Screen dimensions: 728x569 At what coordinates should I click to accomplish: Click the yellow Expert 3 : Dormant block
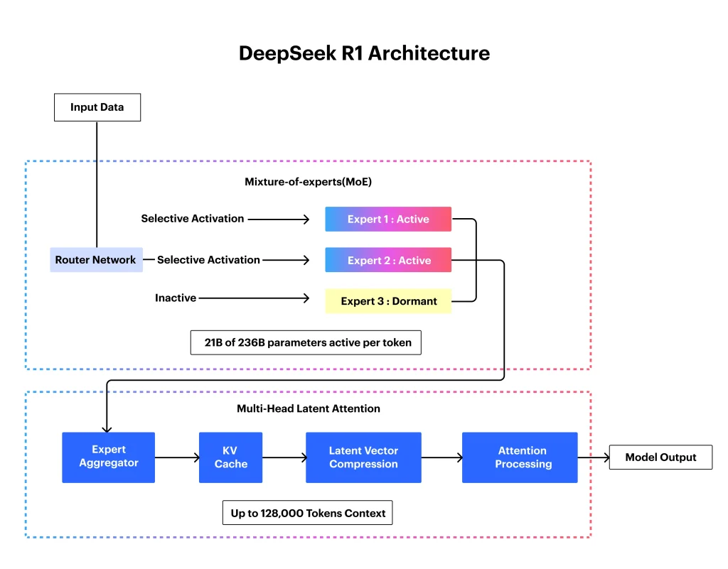click(388, 301)
